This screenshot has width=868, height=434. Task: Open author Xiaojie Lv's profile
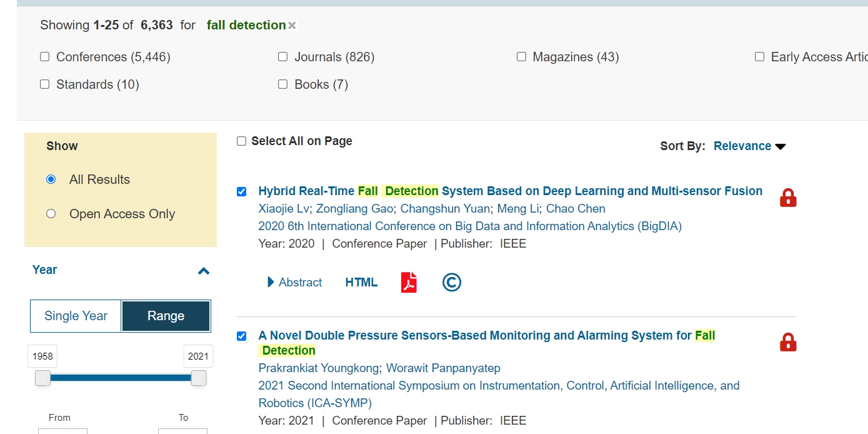[284, 209]
